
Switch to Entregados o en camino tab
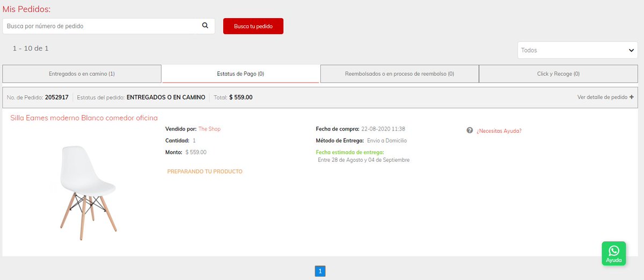pyautogui.click(x=82, y=74)
